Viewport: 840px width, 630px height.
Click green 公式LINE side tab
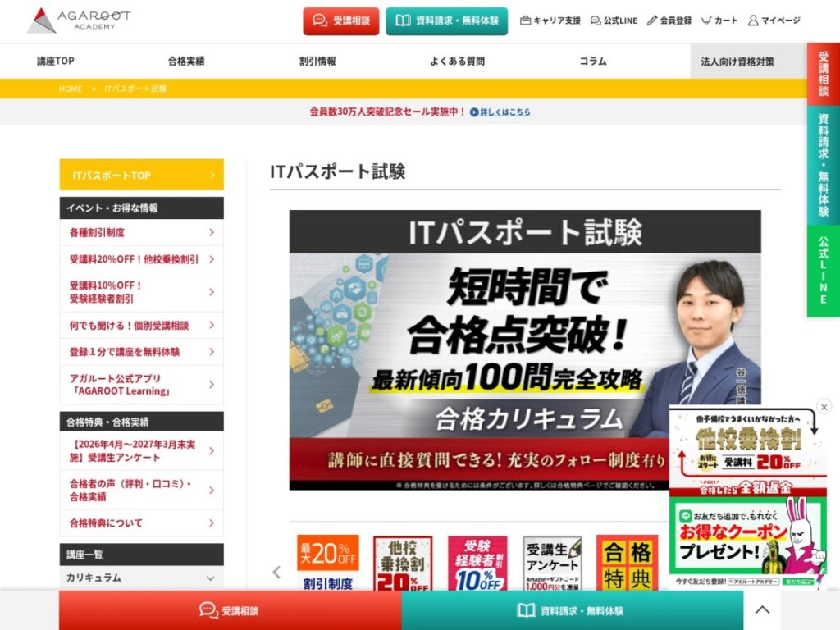824,271
